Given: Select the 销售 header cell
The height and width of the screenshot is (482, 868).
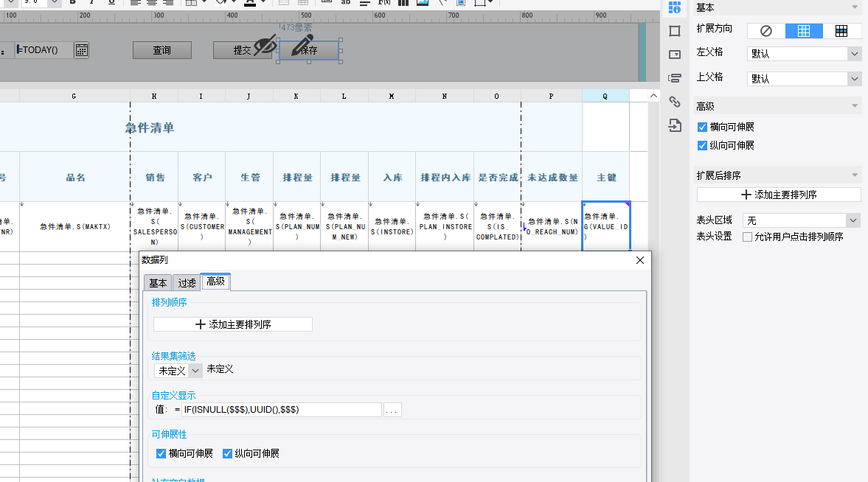Looking at the screenshot, I should click(x=154, y=177).
